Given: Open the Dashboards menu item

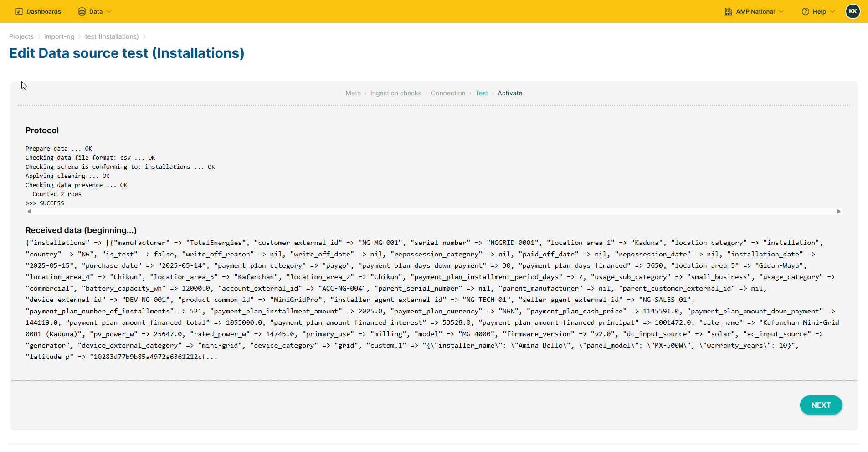Looking at the screenshot, I should pos(38,11).
